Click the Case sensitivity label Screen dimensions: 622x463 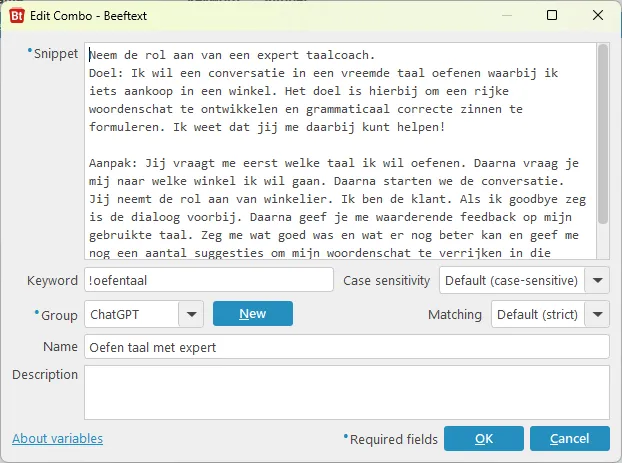pos(386,280)
